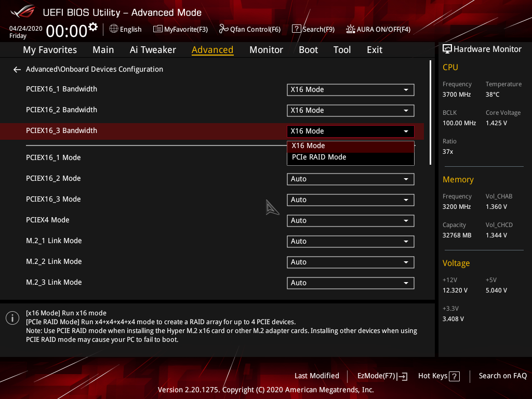Open Hot Keys help
The width and height of the screenshot is (532, 399).
(438, 376)
